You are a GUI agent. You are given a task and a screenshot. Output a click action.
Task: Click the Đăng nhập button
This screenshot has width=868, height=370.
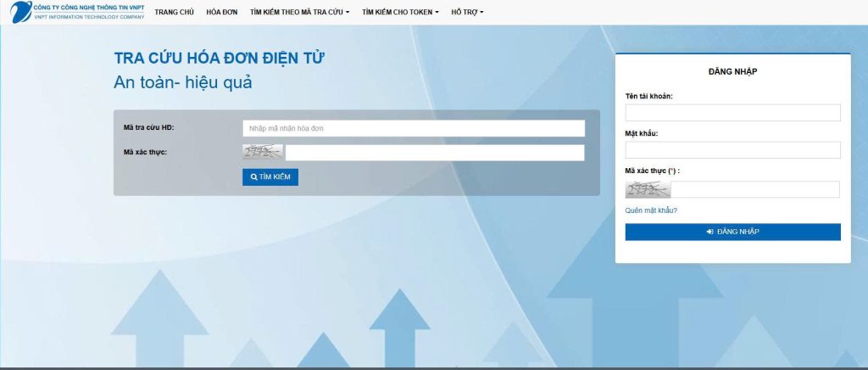[733, 232]
